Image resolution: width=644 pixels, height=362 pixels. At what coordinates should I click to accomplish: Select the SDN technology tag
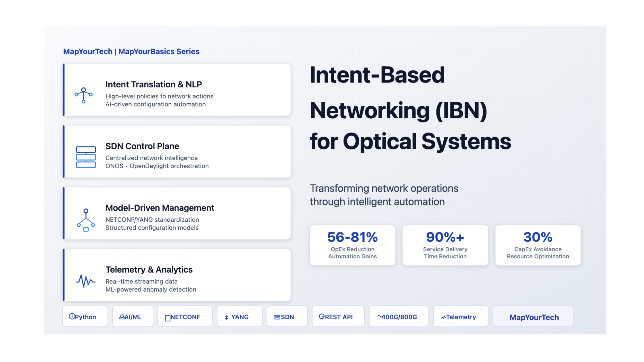[x=287, y=317]
